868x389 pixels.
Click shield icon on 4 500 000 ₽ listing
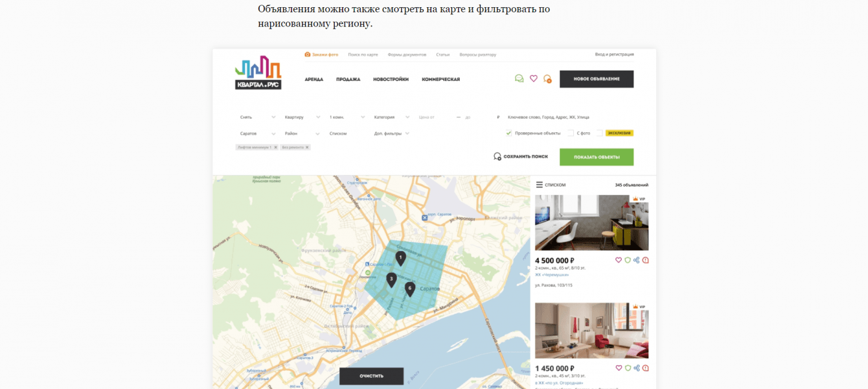point(628,260)
